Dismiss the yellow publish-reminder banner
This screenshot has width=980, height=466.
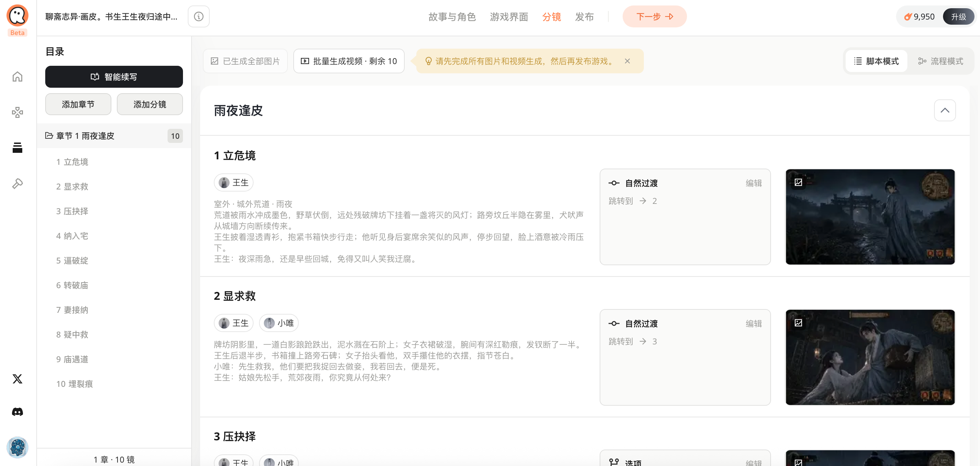(627, 61)
